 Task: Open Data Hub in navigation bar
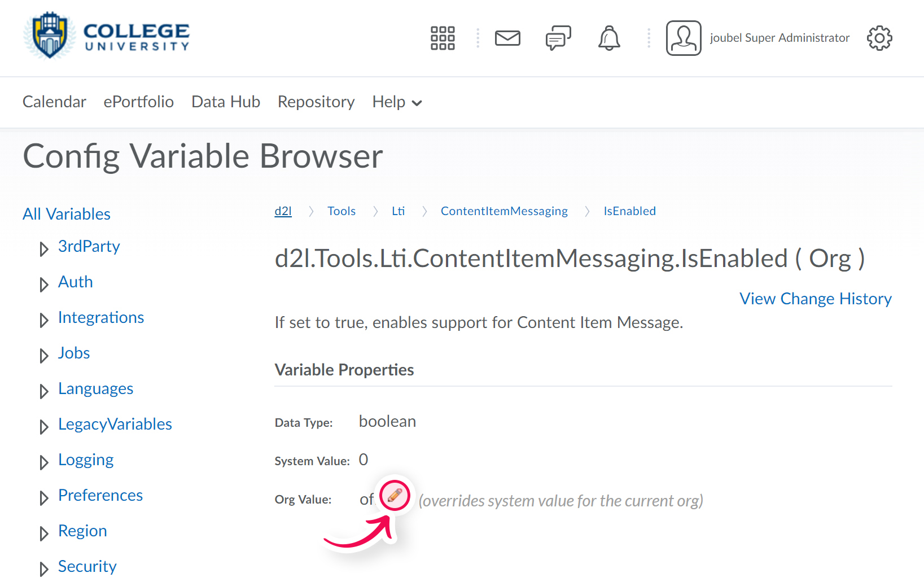(226, 102)
